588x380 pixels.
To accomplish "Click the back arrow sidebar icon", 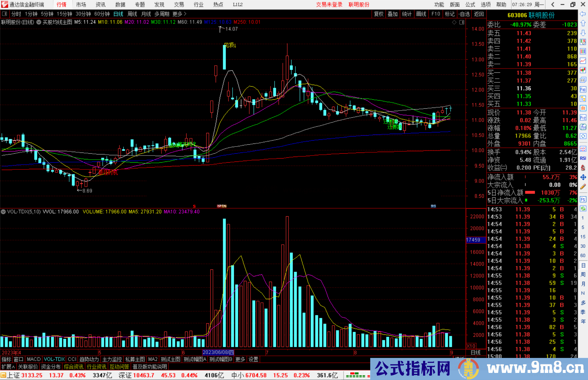I will pyautogui.click(x=583, y=14).
